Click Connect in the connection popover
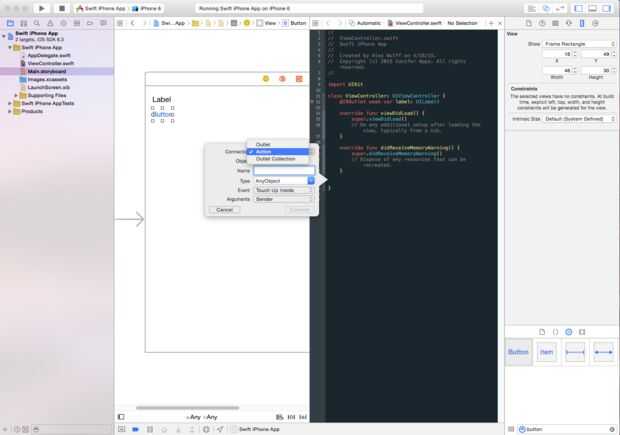Image resolution: width=620 pixels, height=435 pixels. click(x=299, y=210)
